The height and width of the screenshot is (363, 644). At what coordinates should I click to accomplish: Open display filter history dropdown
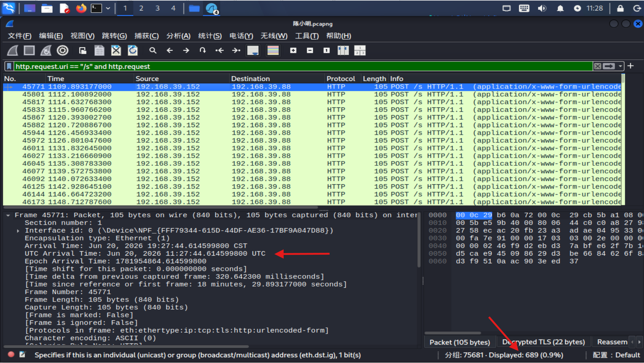point(620,66)
